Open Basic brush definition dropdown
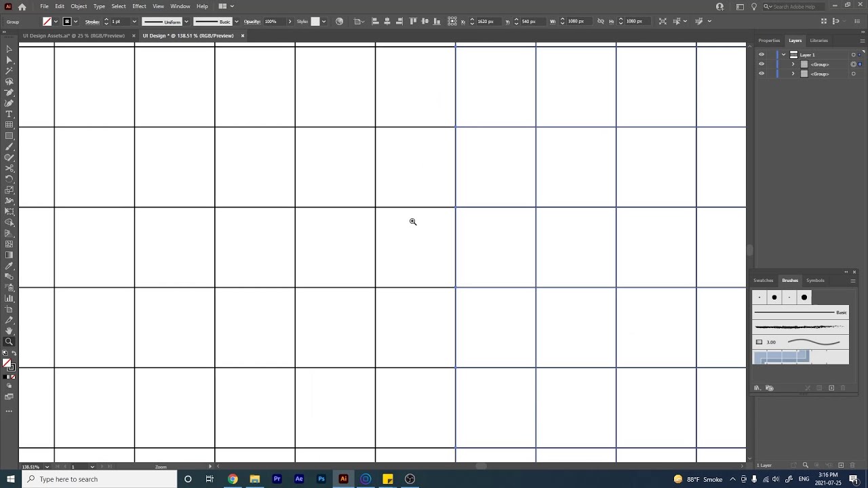This screenshot has width=868, height=488. click(x=237, y=22)
